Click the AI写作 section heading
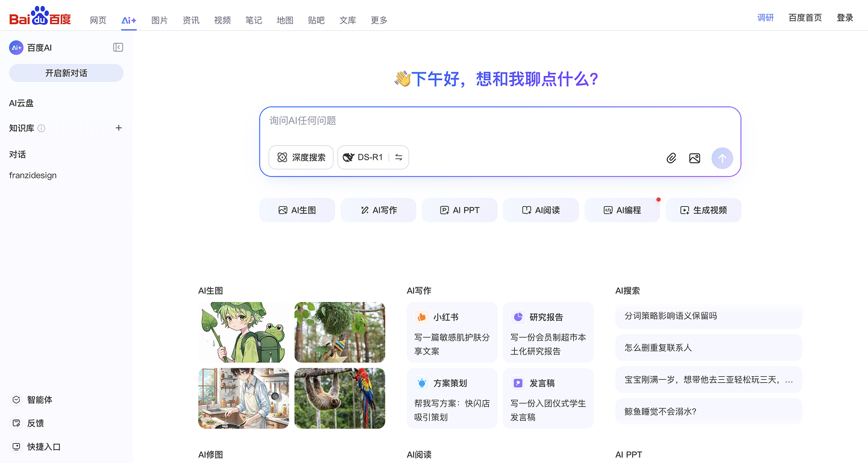Viewport: 868px width, 463px height. point(419,291)
